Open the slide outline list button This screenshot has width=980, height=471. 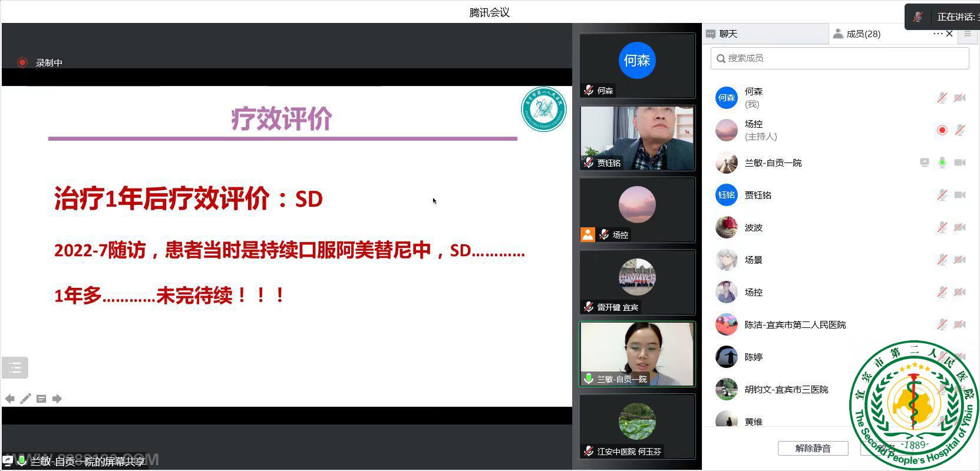[15, 368]
